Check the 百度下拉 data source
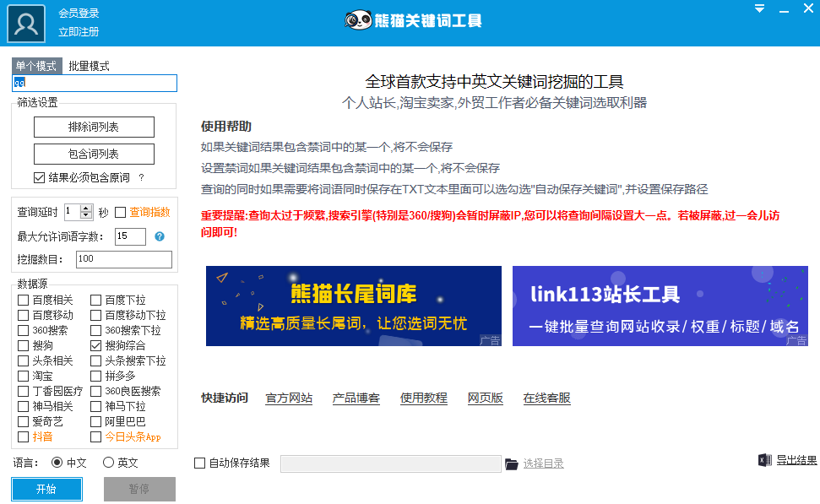The width and height of the screenshot is (820, 504). tap(95, 300)
